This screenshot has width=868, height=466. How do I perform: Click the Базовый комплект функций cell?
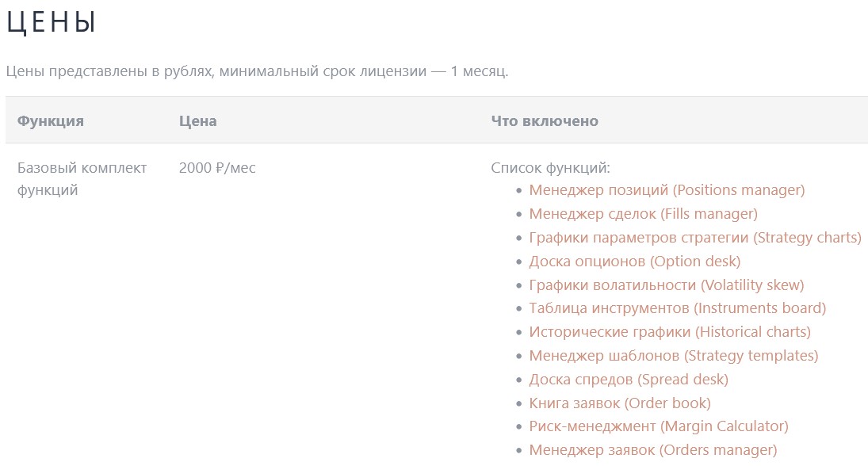tap(82, 179)
